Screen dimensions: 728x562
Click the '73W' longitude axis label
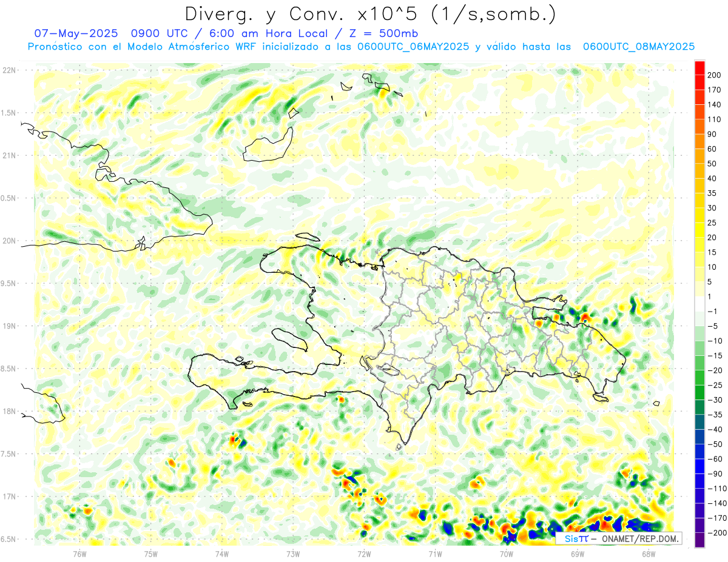tap(293, 553)
